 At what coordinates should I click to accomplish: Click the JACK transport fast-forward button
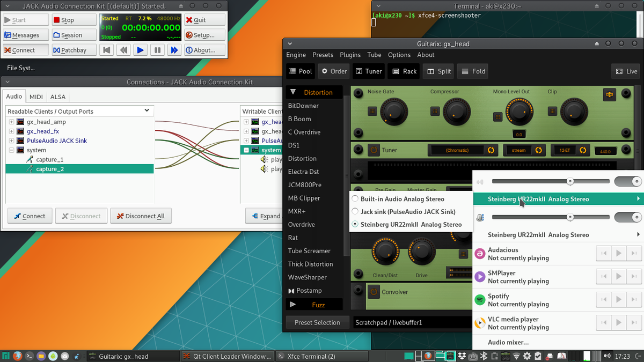pyautogui.click(x=174, y=50)
